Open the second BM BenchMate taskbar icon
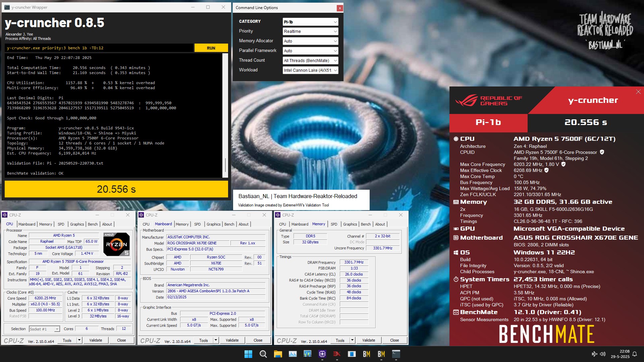Screen dimensions: 644x362 tap(381, 354)
